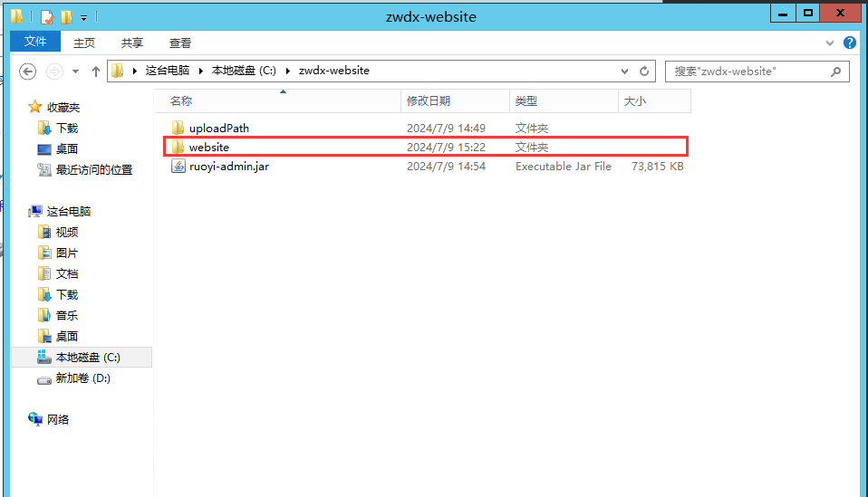Click 这台电脑 in the address bar
The image size is (868, 497).
click(168, 71)
